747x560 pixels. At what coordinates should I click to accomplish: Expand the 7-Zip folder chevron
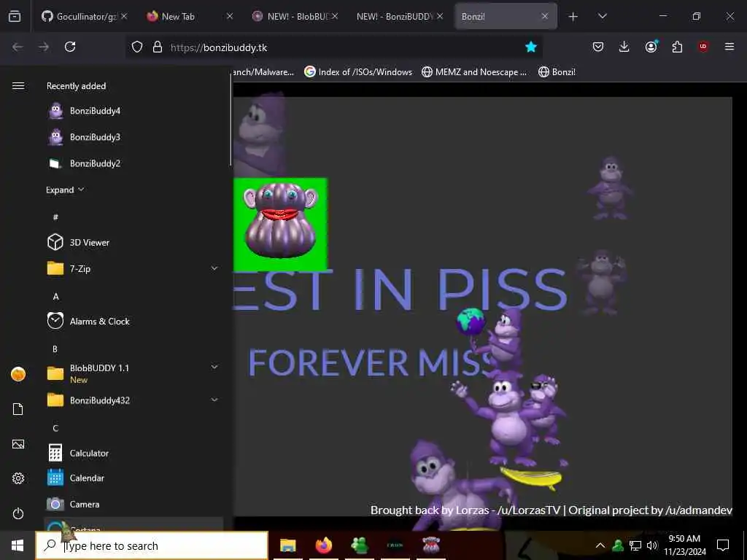tap(214, 268)
